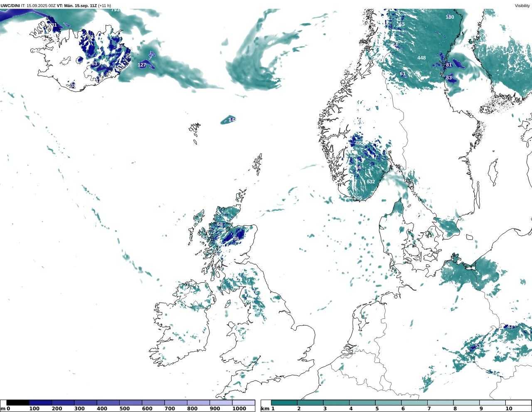Click the '5' tick label in the km legend
Viewport: 532px width, 412px height.
[x=377, y=409]
